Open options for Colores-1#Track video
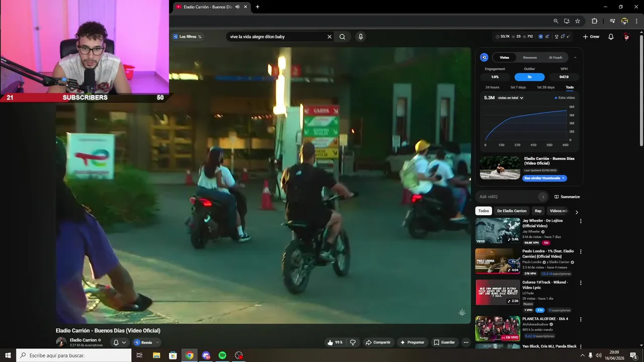 pos(581,283)
